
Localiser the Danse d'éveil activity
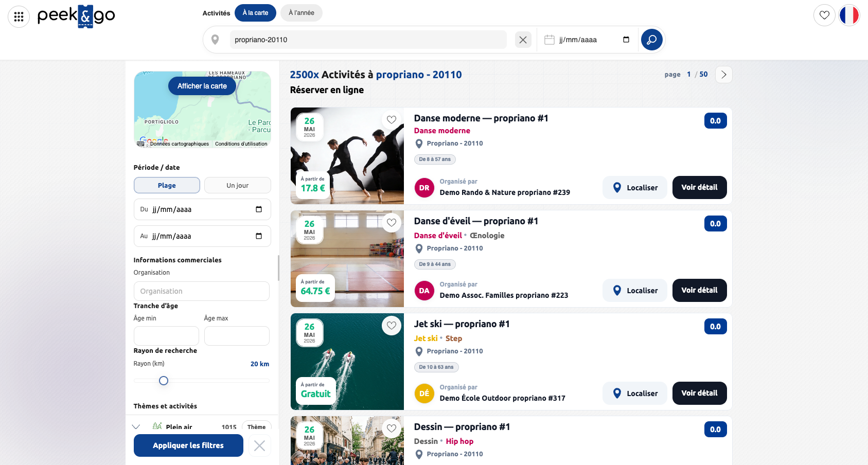635,291
